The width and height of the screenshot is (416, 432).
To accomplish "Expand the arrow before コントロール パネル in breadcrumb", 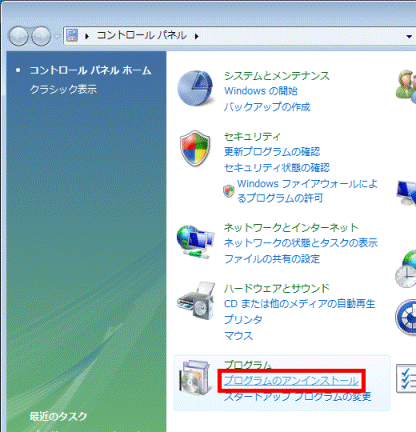I will click(87, 36).
